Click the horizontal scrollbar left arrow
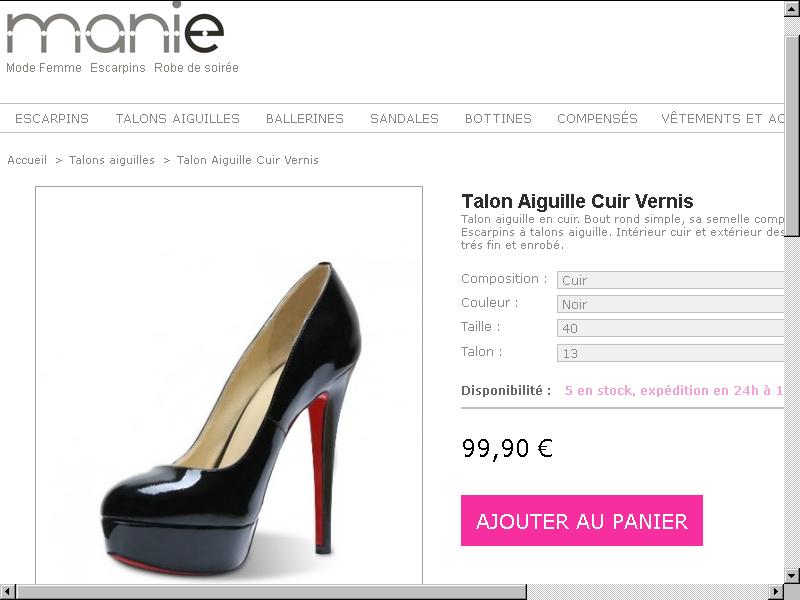Image resolution: width=800 pixels, height=600 pixels. [8, 592]
